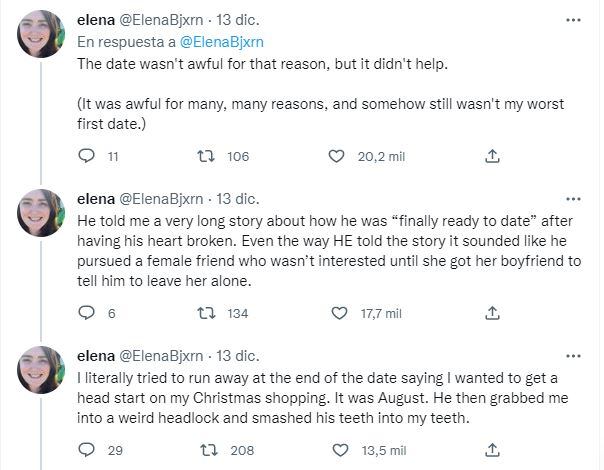Image resolution: width=604 pixels, height=470 pixels.
Task: Like the tweet with 17,7 mil likes
Action: (336, 313)
